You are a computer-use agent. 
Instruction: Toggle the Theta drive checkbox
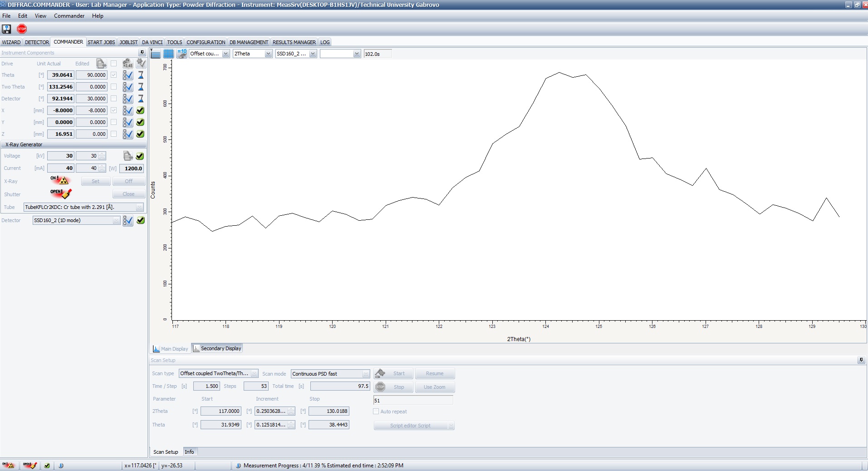114,75
